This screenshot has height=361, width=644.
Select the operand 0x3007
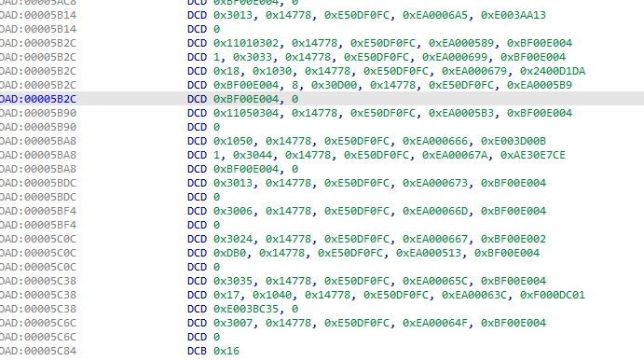click(x=233, y=323)
